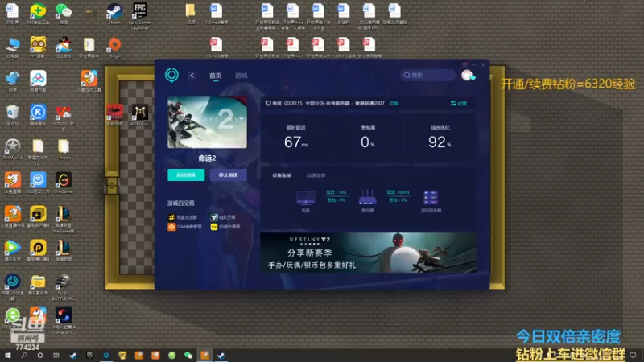Screen dimensions: 644x362
Task: Open the hashtag player community tool
Action: tap(183, 217)
